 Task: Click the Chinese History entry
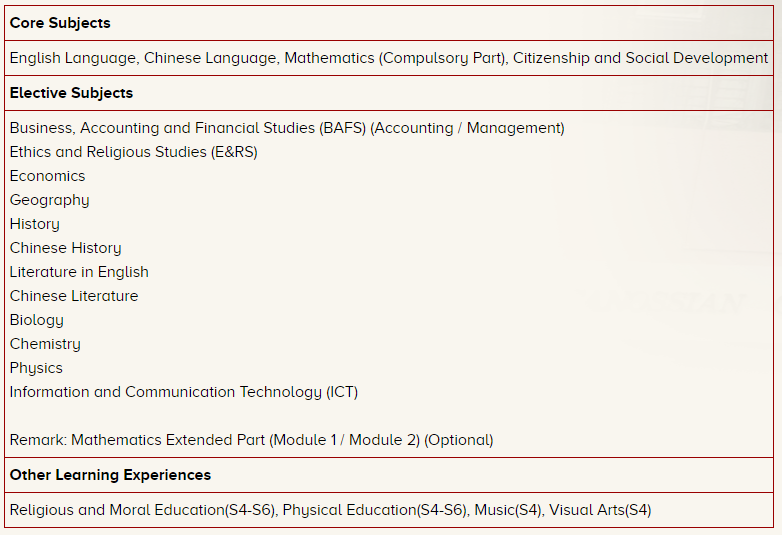65,248
